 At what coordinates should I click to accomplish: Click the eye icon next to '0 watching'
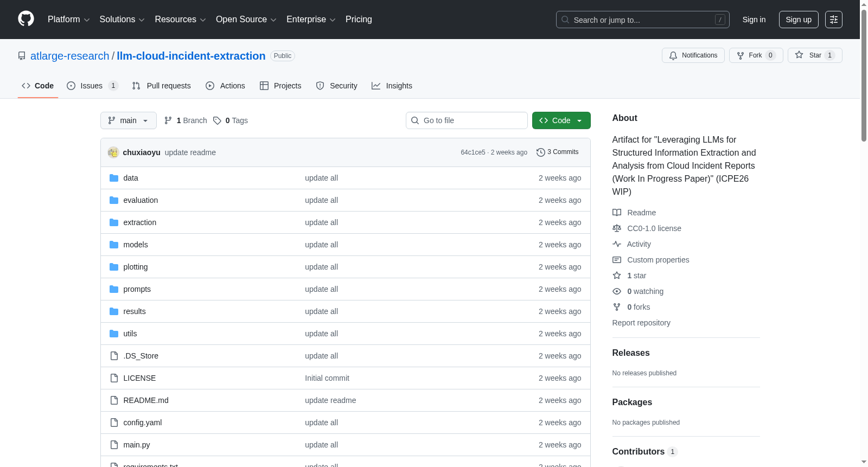(617, 291)
